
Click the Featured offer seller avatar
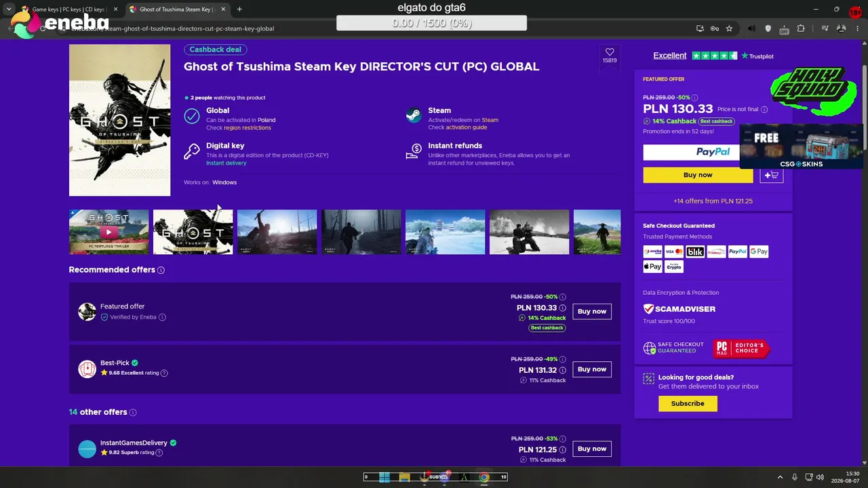tap(87, 312)
